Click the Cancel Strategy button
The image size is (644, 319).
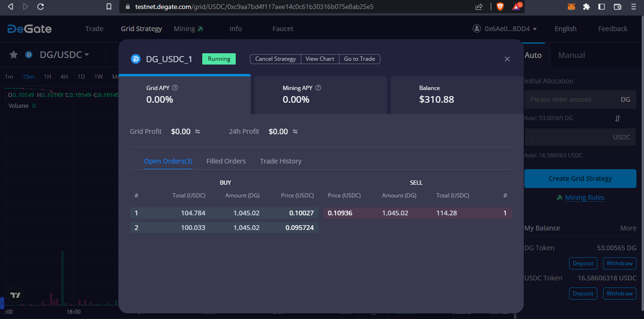point(275,59)
